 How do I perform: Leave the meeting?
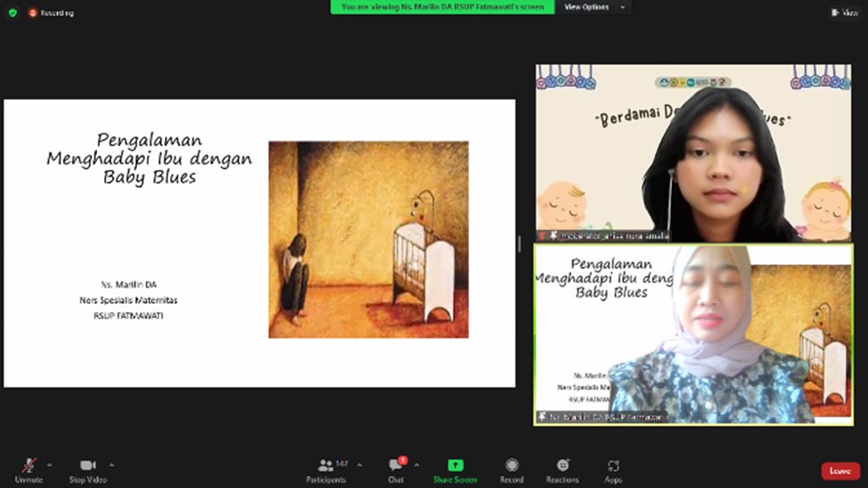coord(840,470)
